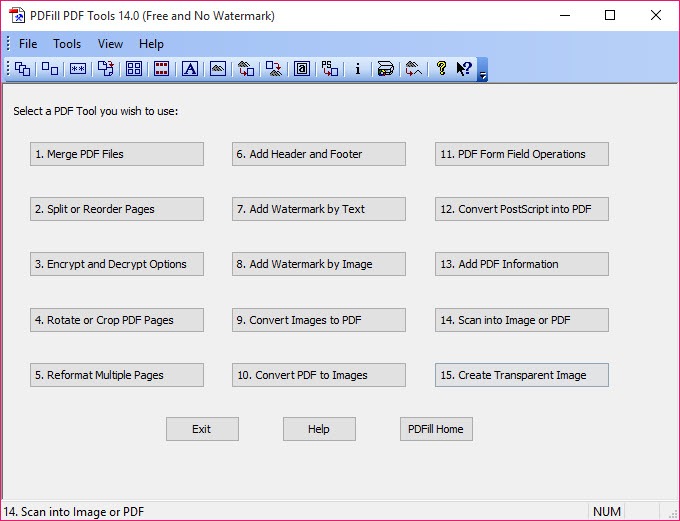Click '6. Add Header and Footer' button
This screenshot has height=521, width=680.
click(x=319, y=154)
